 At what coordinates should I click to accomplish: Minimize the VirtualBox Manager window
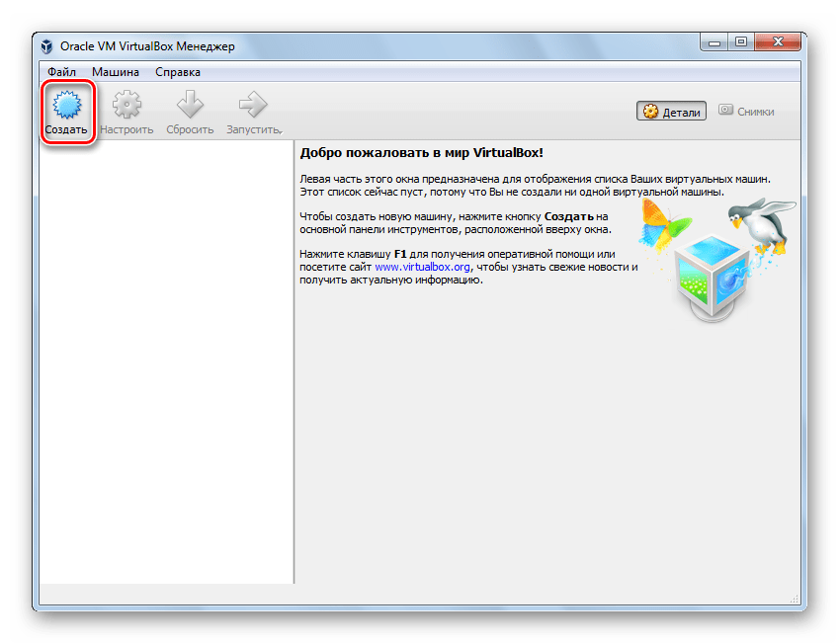(714, 42)
